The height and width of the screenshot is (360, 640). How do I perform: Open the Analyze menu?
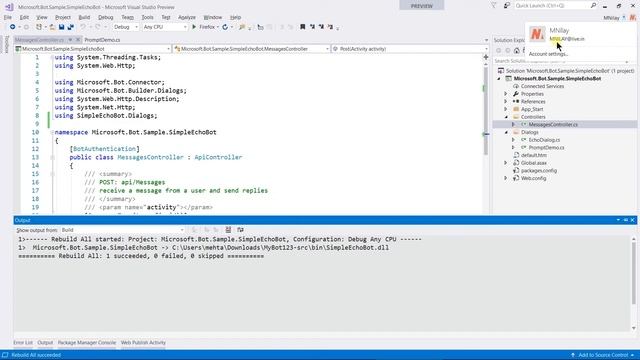[187, 18]
